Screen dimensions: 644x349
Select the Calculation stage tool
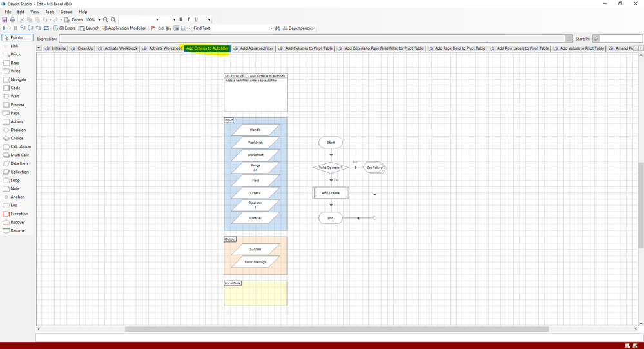point(20,146)
